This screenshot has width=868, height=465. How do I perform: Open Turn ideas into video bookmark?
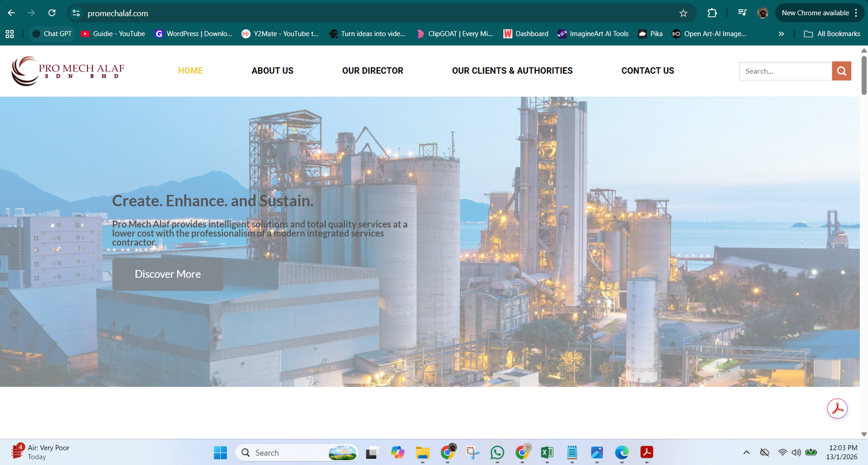coord(367,34)
